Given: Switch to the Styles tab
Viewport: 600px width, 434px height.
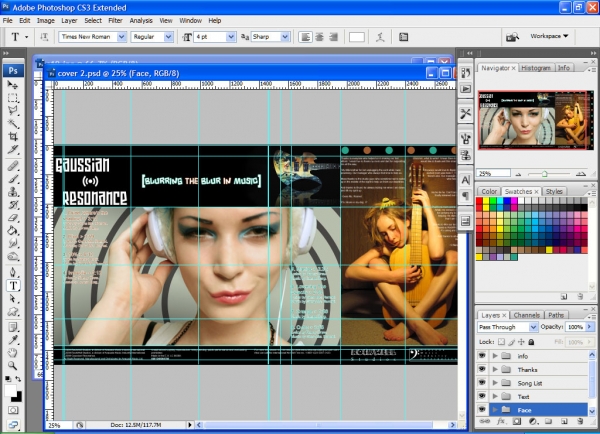Looking at the screenshot, I should pos(554,191).
